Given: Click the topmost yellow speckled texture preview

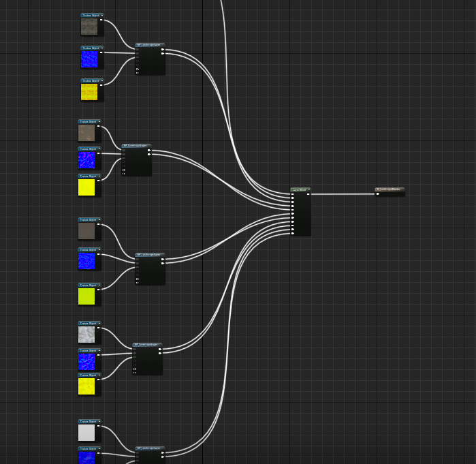Looking at the screenshot, I should 89,92.
